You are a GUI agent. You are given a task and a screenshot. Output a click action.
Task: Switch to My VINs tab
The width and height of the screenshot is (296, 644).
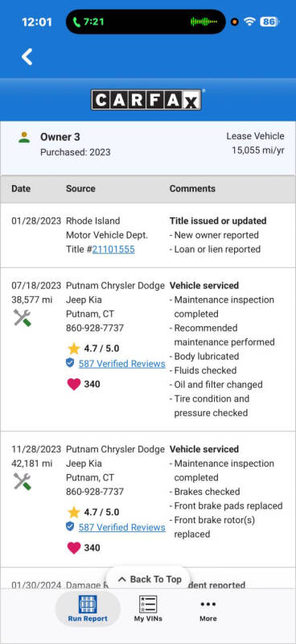point(148,609)
